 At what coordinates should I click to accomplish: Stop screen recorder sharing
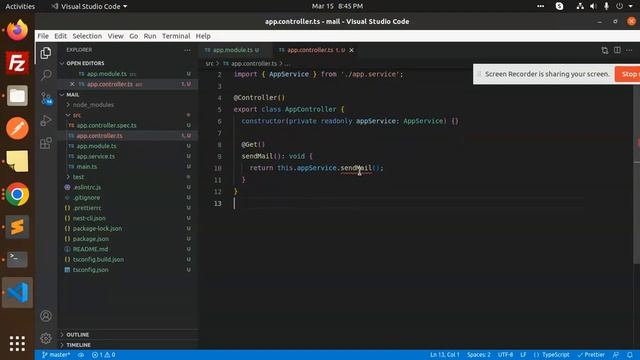pyautogui.click(x=628, y=74)
